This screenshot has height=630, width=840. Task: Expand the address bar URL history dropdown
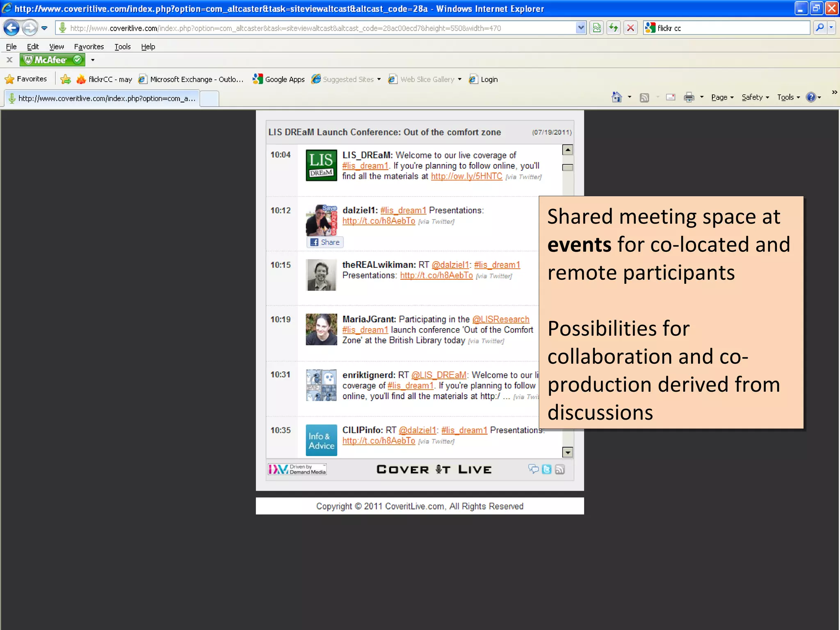(x=581, y=28)
